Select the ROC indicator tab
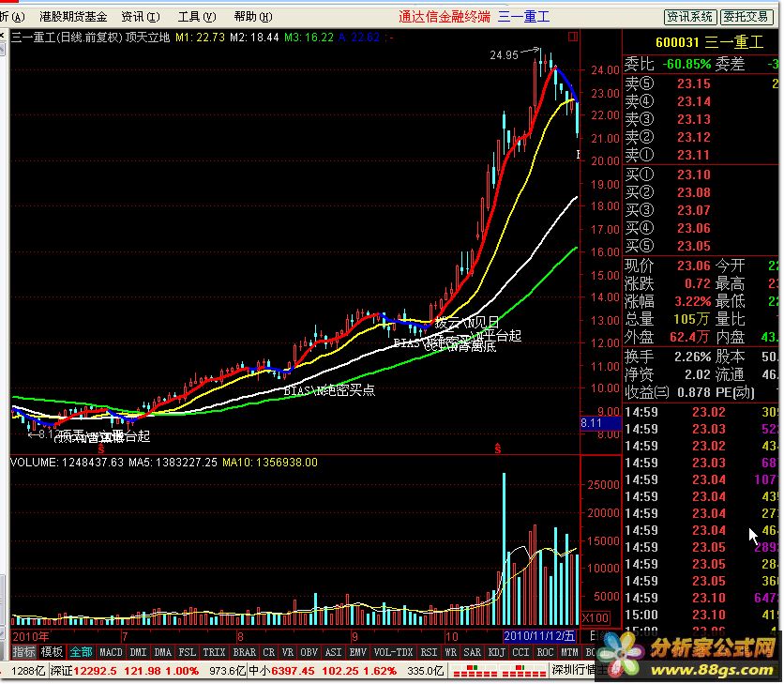Viewport: 784px width, 684px height. pyautogui.click(x=545, y=652)
